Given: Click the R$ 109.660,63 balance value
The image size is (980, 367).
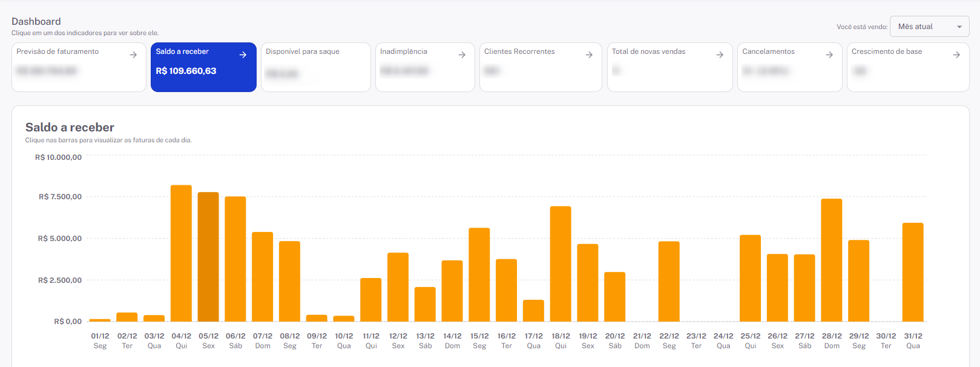Looking at the screenshot, I should (x=186, y=71).
